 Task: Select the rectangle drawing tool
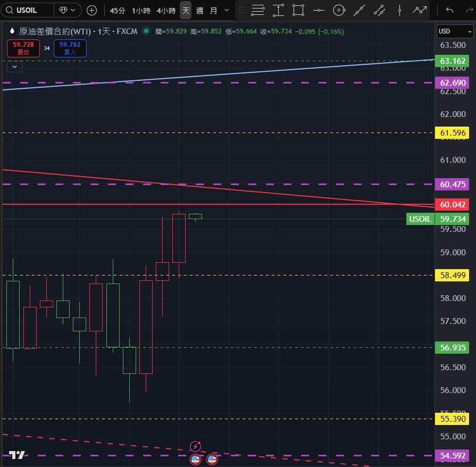click(298, 10)
